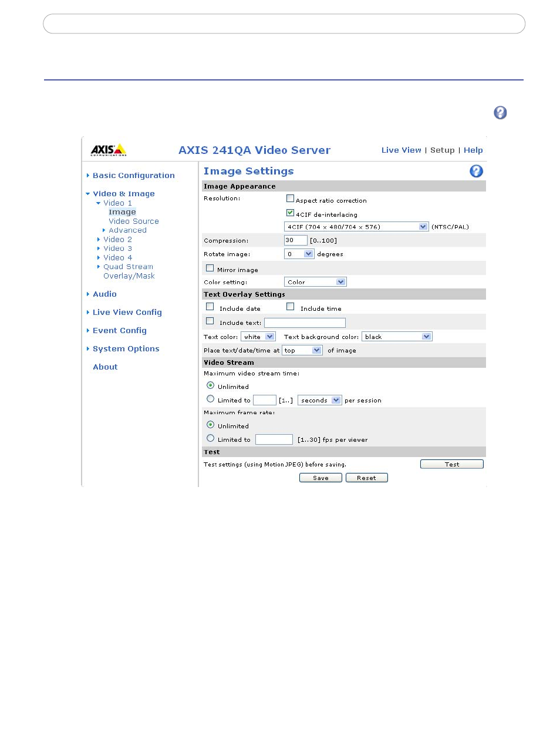Open the resolution 4CIF dropdown

356,227
